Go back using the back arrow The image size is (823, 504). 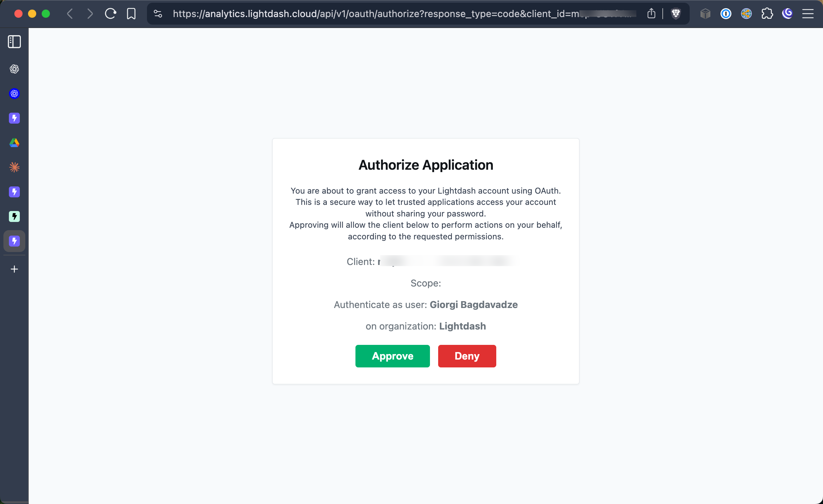(x=70, y=14)
